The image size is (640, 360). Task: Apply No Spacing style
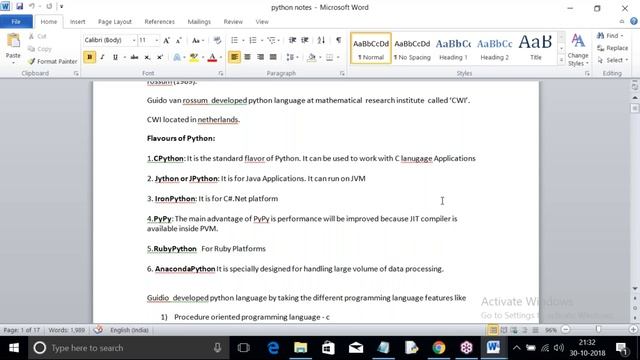pyautogui.click(x=412, y=48)
